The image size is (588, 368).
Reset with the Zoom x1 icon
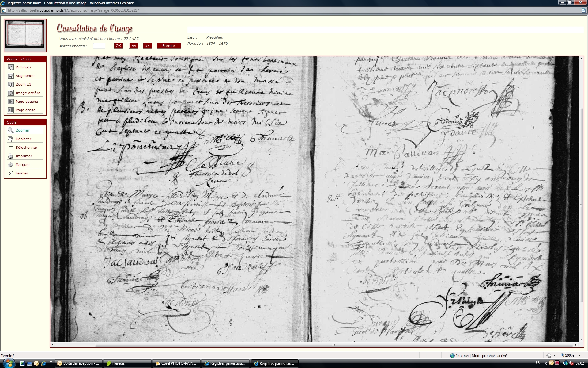click(x=11, y=84)
